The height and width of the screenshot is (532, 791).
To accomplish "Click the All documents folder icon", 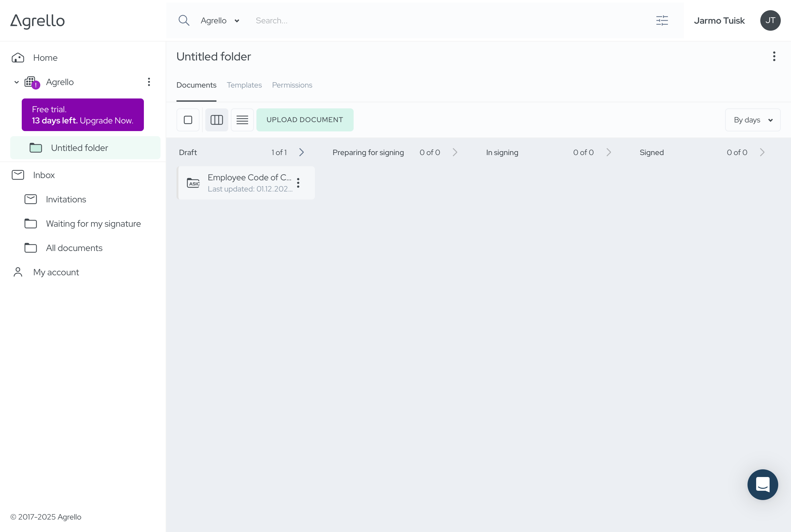I will [x=30, y=248].
